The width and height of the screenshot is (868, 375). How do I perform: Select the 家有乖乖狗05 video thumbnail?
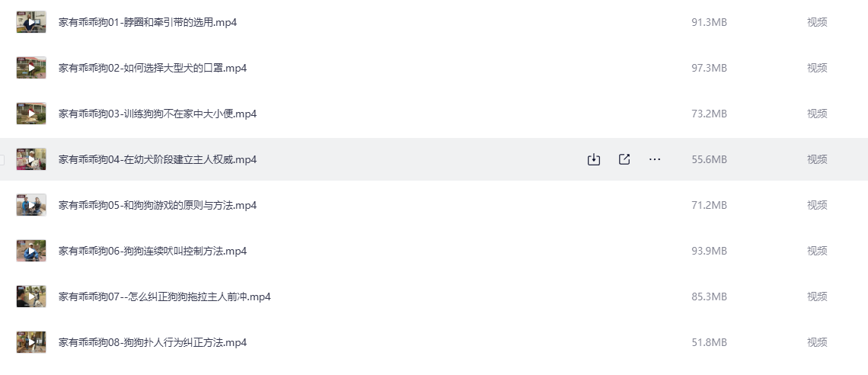click(31, 205)
